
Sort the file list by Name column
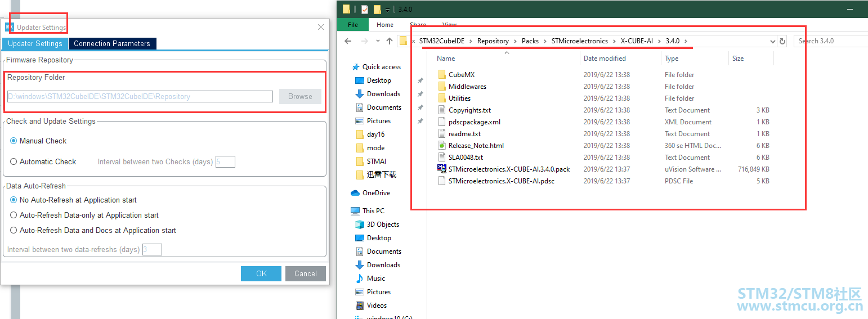tap(446, 59)
